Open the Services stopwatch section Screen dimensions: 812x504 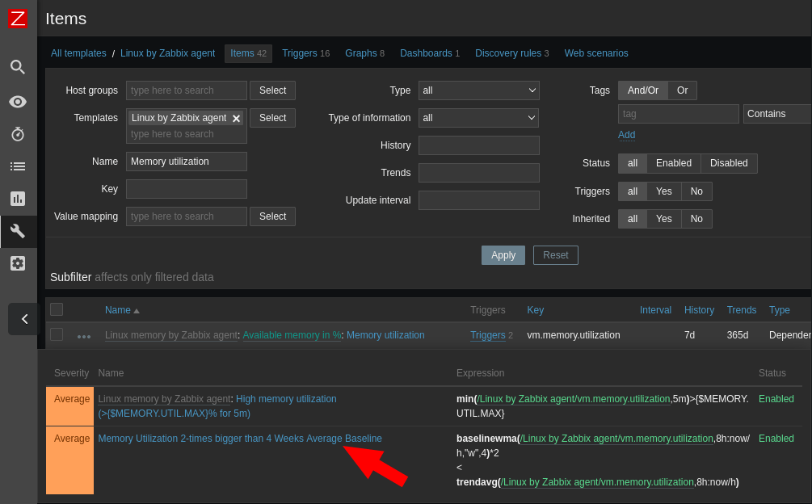[x=17, y=134]
